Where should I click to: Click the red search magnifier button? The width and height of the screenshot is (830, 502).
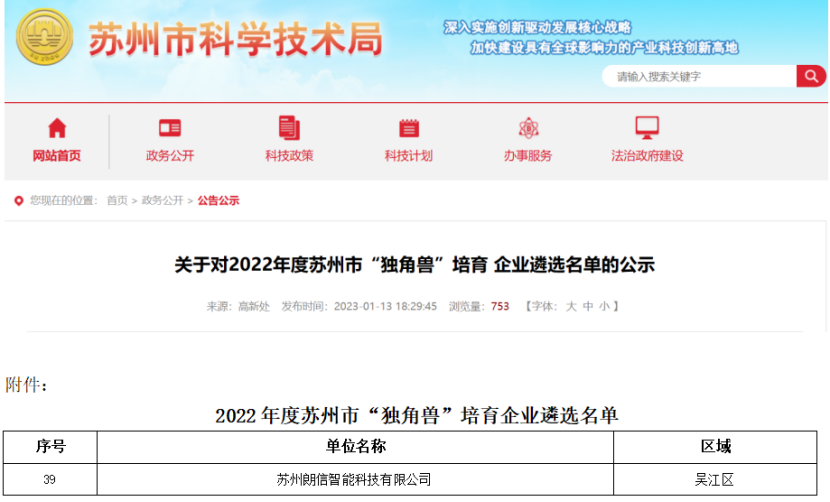coord(810,76)
